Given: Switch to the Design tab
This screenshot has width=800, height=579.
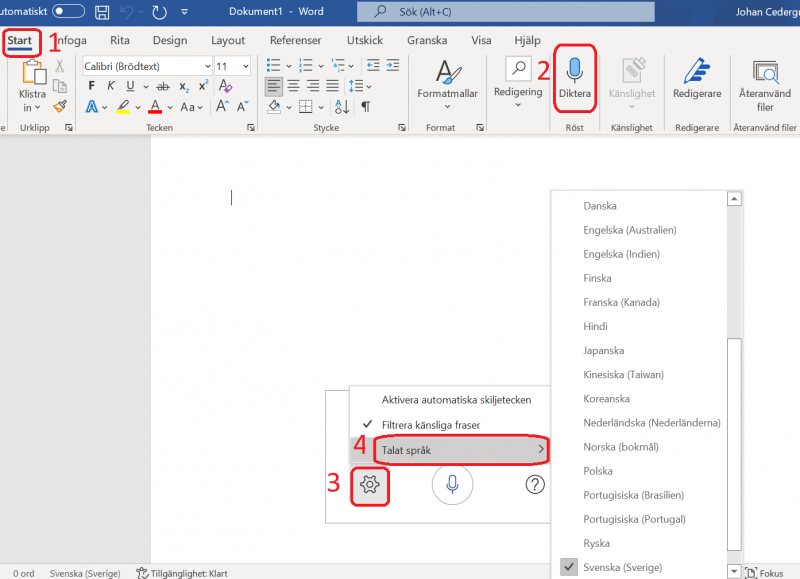Looking at the screenshot, I should (170, 40).
